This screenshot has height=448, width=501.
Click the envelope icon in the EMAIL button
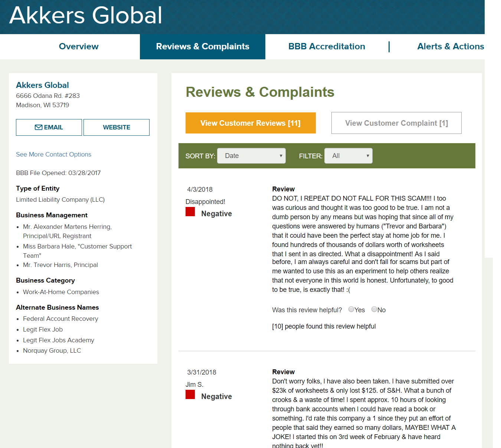(x=39, y=127)
